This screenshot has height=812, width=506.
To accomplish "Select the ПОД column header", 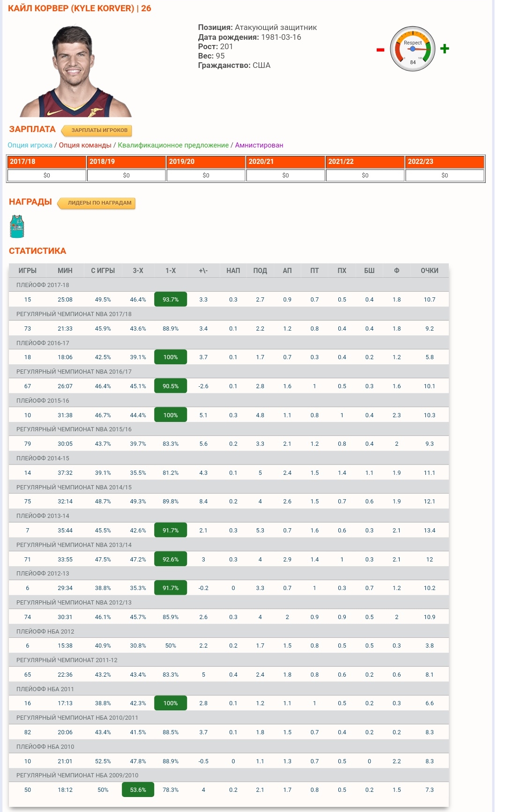I will [260, 271].
